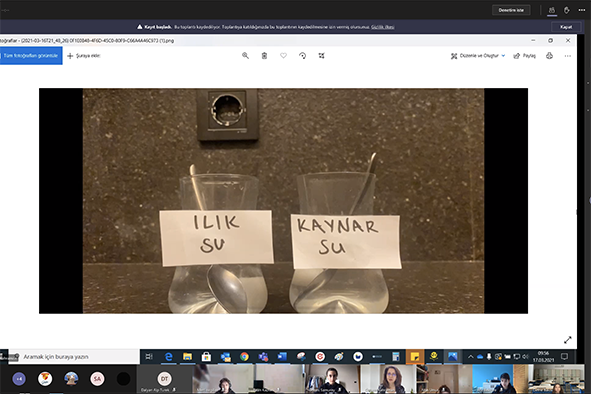The width and height of the screenshot is (591, 394).
Task: Toggle the raise hand icon
Action: pyautogui.click(x=567, y=10)
